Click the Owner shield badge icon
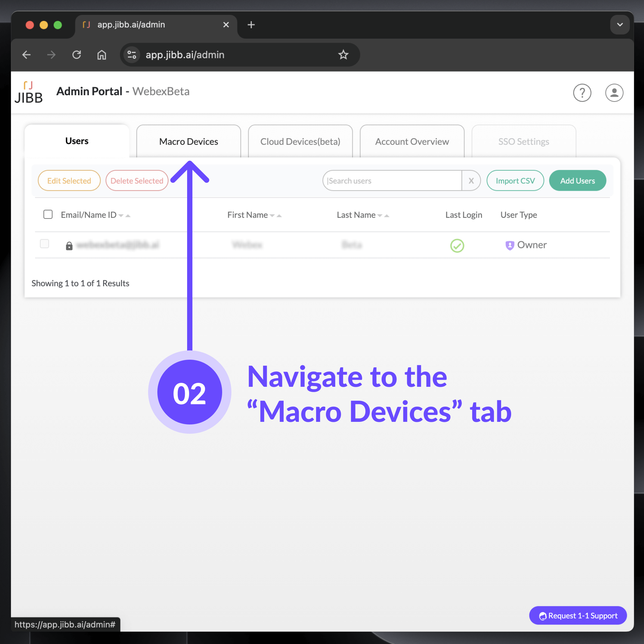Screen dimensions: 644x644 click(510, 245)
